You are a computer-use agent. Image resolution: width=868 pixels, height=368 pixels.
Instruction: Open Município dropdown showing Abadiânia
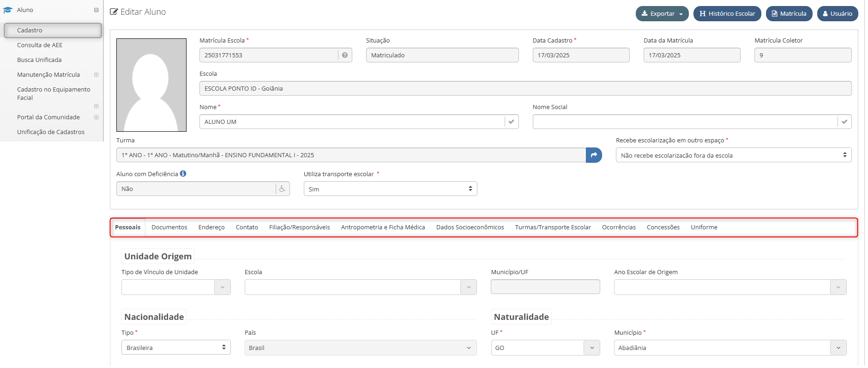pyautogui.click(x=730, y=348)
